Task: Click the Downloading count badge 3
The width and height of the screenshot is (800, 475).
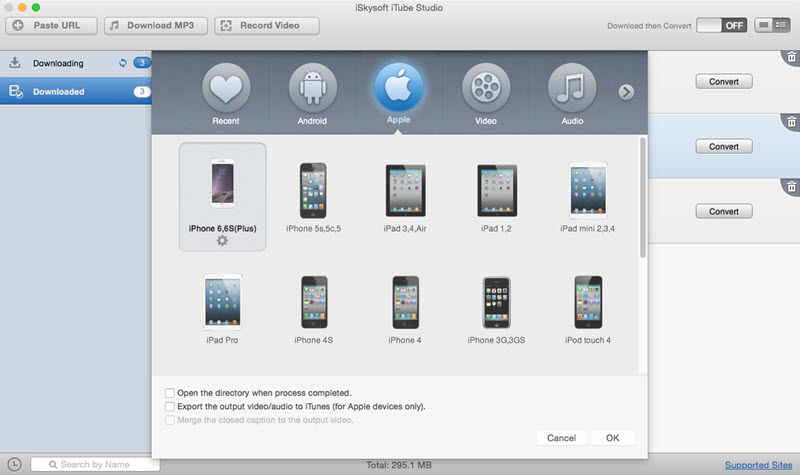Action: (142, 63)
